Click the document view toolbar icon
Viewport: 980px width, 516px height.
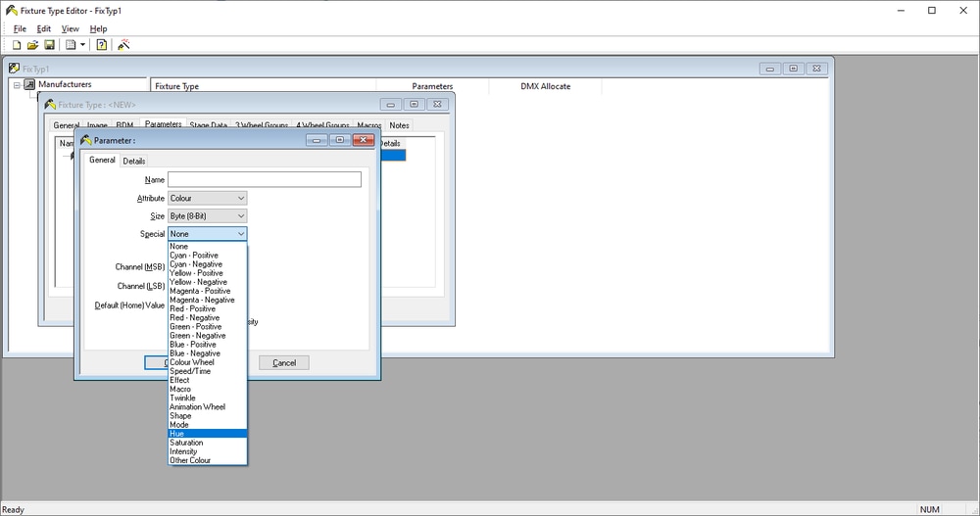point(71,45)
